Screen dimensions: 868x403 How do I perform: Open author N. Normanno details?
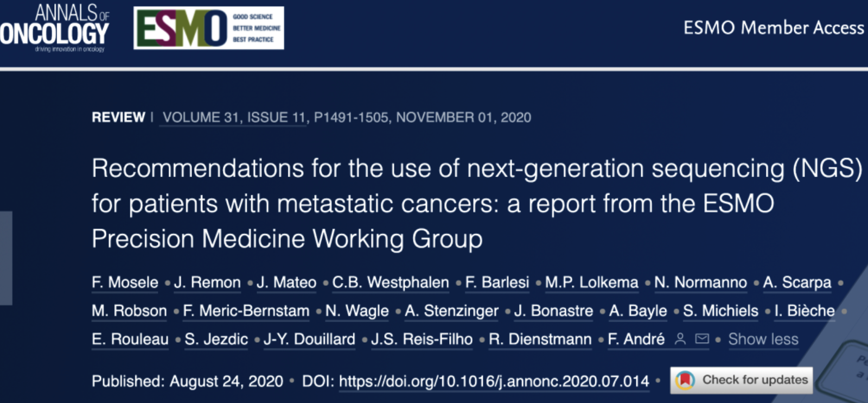pyautogui.click(x=700, y=282)
